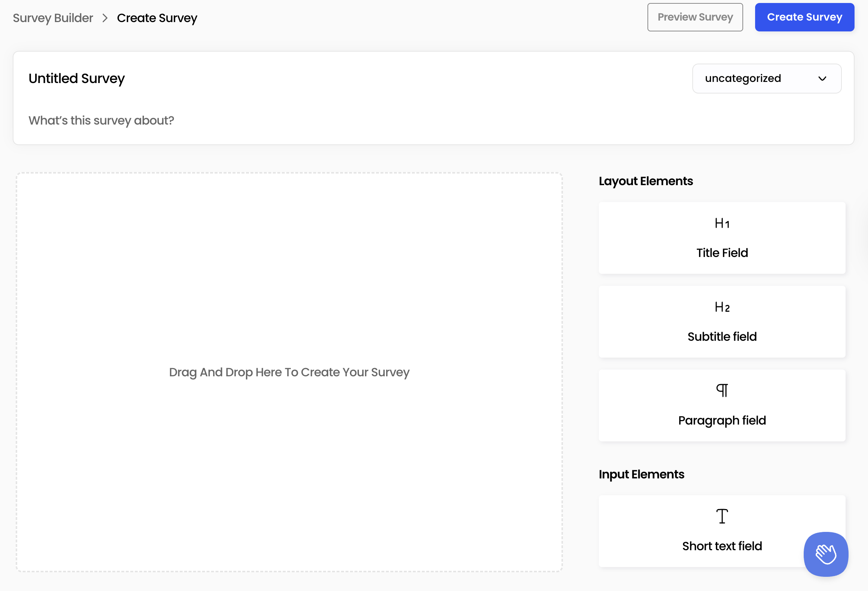Screen dimensions: 868x591
Task: Select the H1 Title Field icon
Action: coord(721,223)
